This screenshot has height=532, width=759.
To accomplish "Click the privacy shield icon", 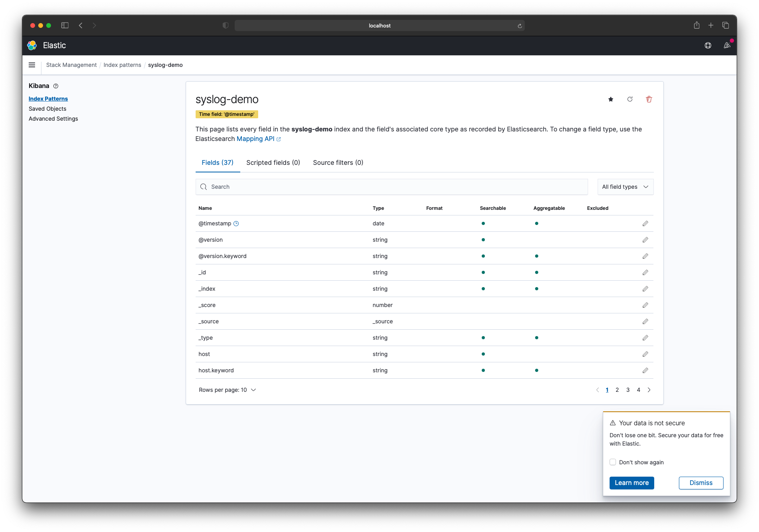I will [226, 25].
